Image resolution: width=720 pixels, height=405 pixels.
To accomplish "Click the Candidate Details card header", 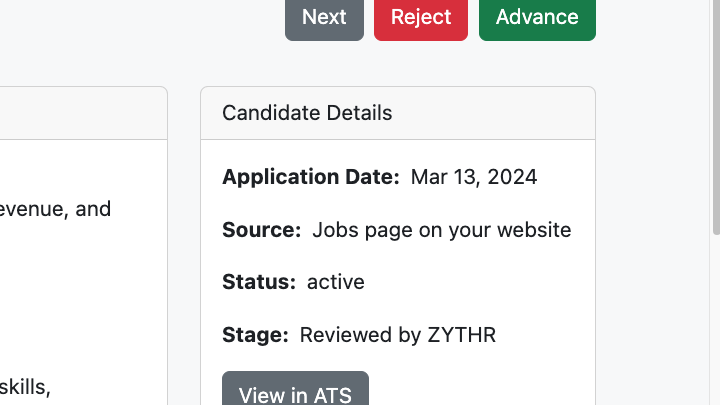I will (398, 113).
